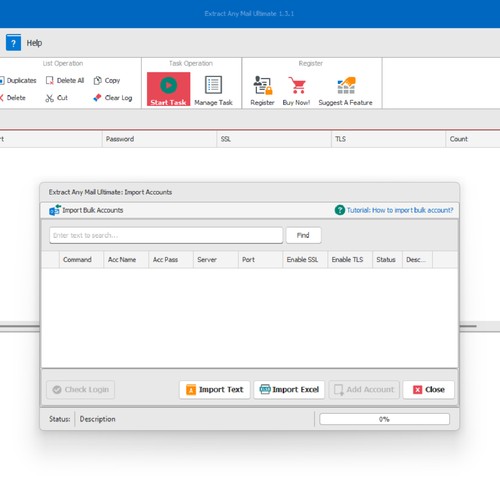
Task: Sort main table by SSL column
Action: (x=274, y=139)
